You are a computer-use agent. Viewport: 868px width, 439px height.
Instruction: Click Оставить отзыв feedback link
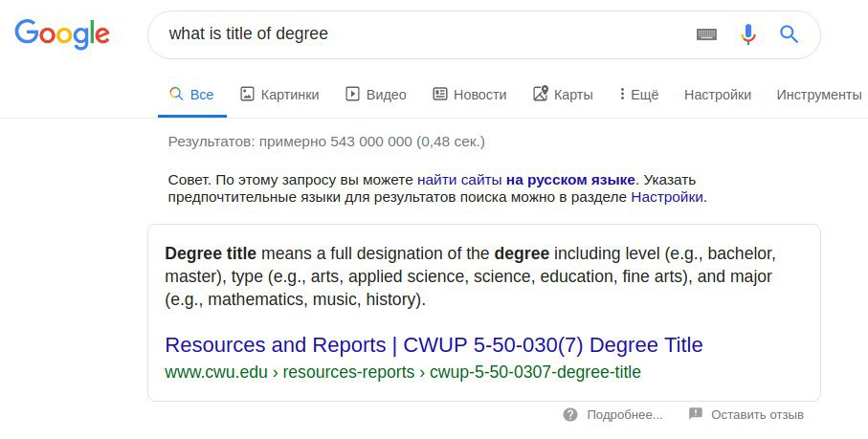(x=757, y=415)
